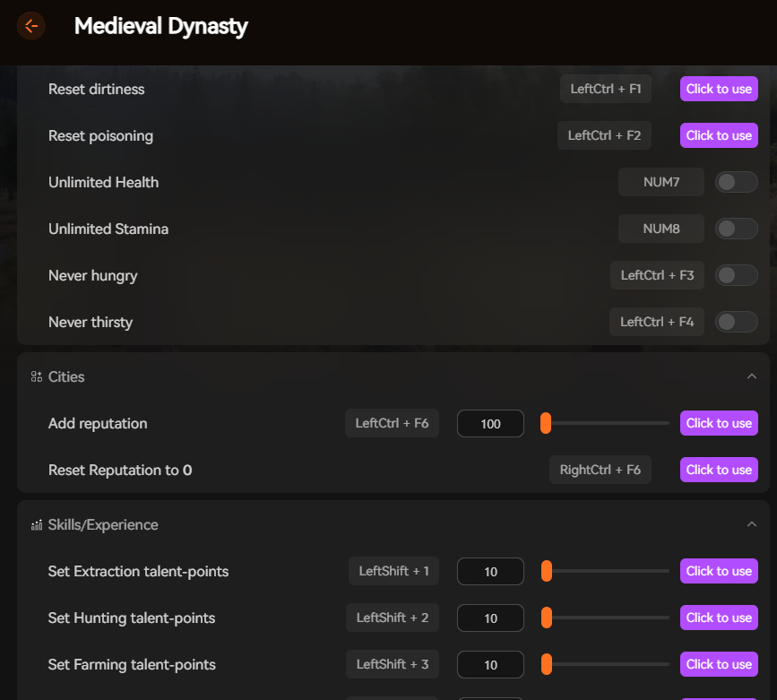Toggle Never thirsty on

point(736,321)
